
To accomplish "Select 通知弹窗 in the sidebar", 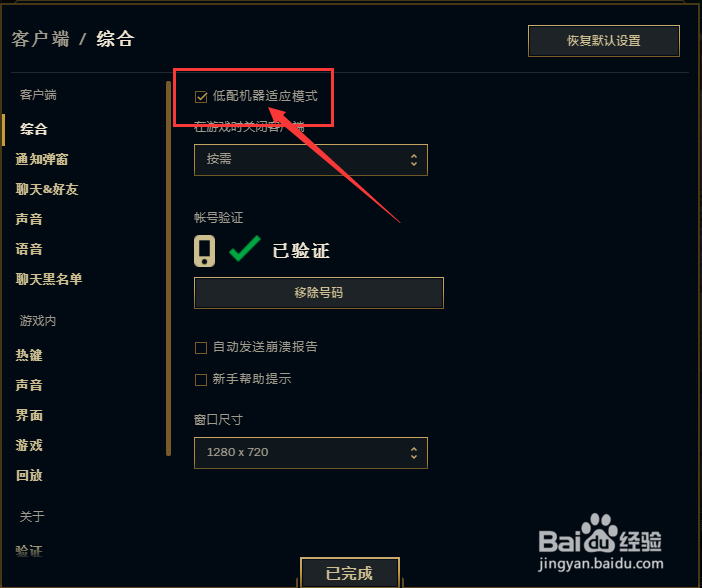I will point(42,159).
